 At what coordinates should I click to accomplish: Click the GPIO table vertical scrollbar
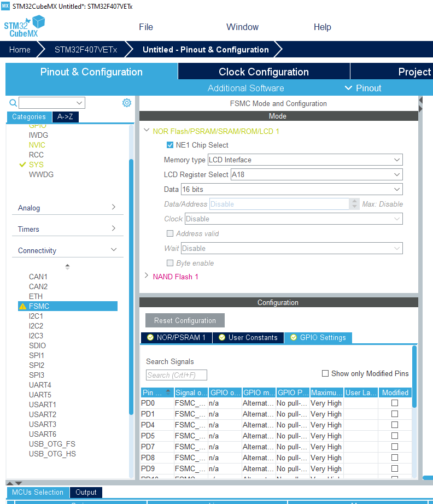[414, 377]
